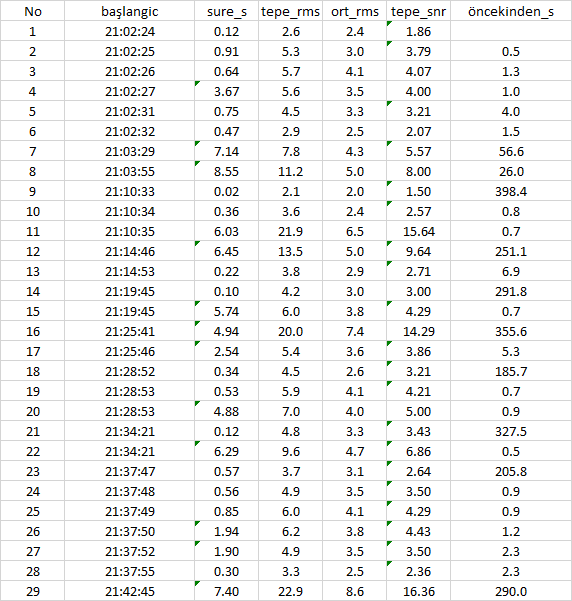Click the interval cell 6.9
Image resolution: width=572 pixels, height=601 pixels.
click(x=511, y=271)
